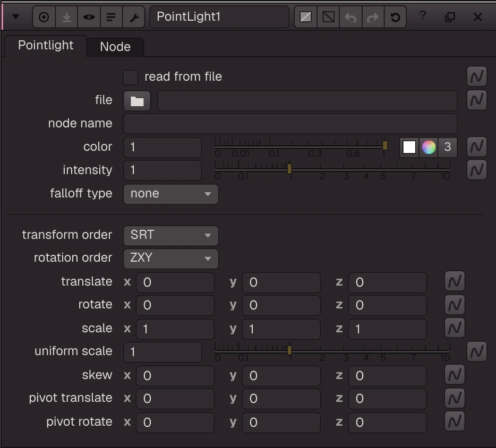The image size is (496, 448).
Task: Open the falloff type dropdown
Action: coord(171,194)
